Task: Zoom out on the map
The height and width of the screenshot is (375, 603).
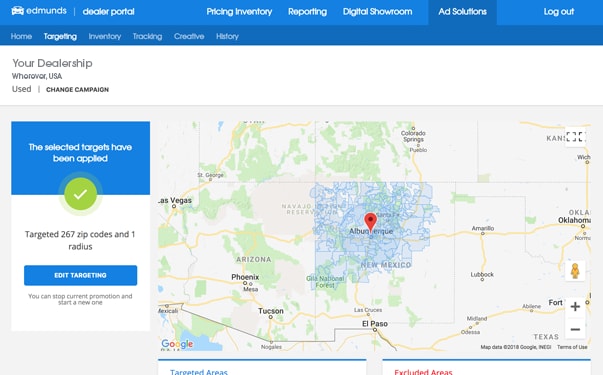Action: 575,329
